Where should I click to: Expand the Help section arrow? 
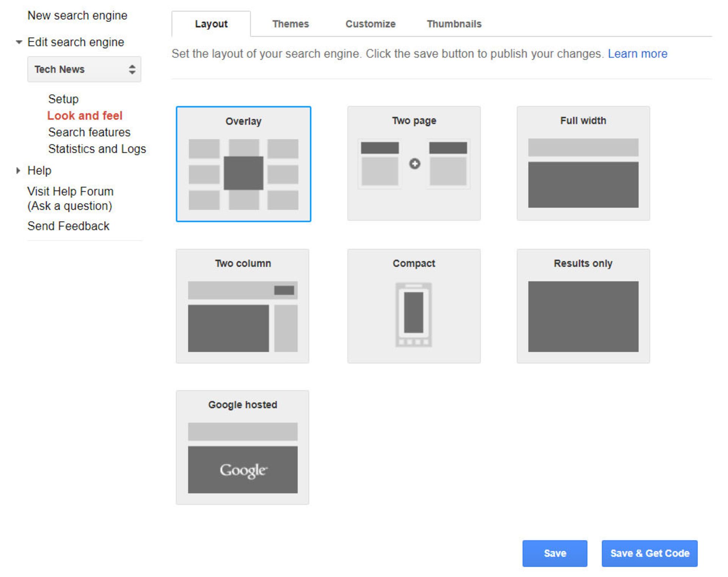pos(18,171)
